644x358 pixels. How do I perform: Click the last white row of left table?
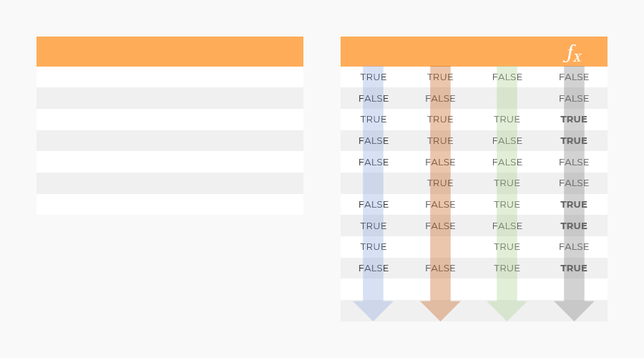[x=170, y=204]
